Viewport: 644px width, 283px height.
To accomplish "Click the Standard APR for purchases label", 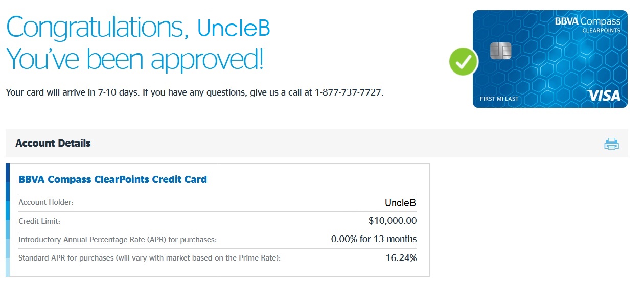I will coord(149,258).
